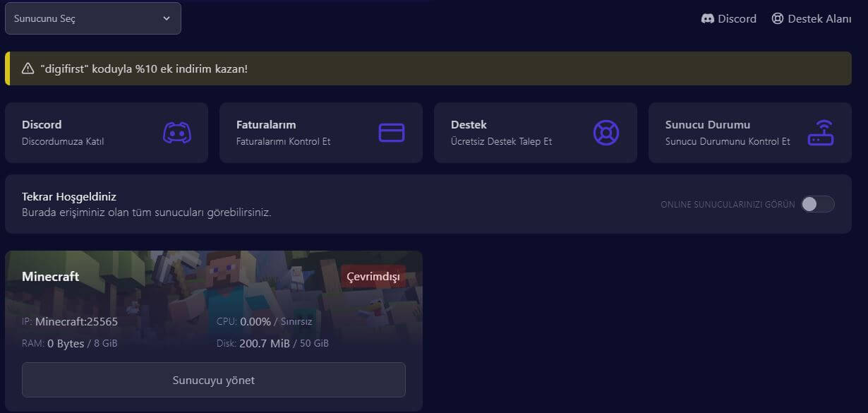Toggle the Online Sunucularınızı Görün switch

tap(818, 204)
